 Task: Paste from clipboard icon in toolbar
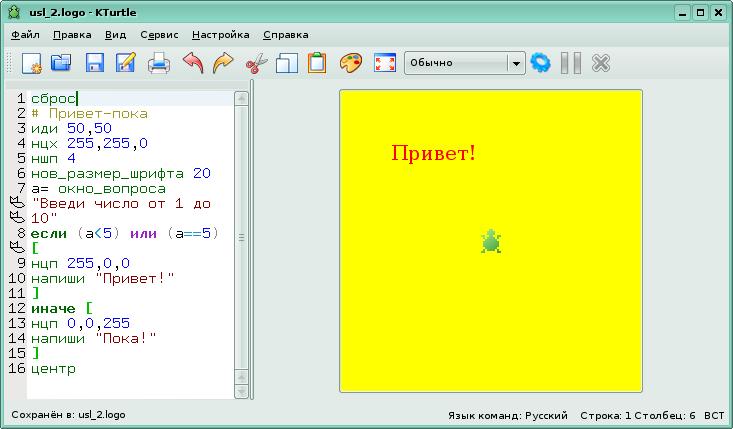[x=317, y=63]
